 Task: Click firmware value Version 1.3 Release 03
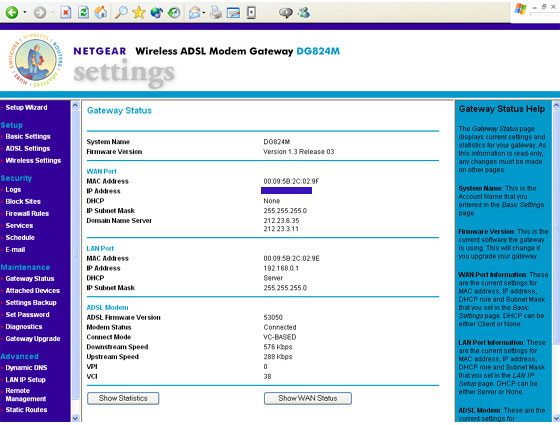[x=299, y=152]
